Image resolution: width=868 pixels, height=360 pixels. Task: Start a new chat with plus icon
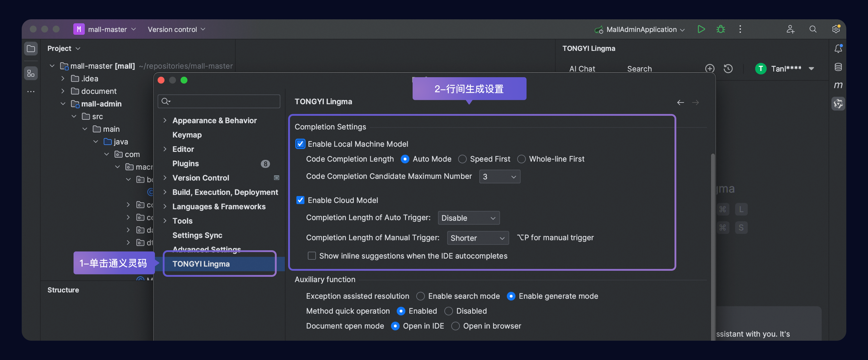(x=710, y=69)
